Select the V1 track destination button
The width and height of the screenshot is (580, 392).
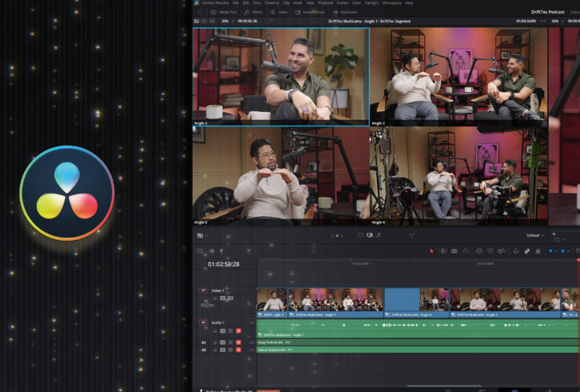pos(203,290)
